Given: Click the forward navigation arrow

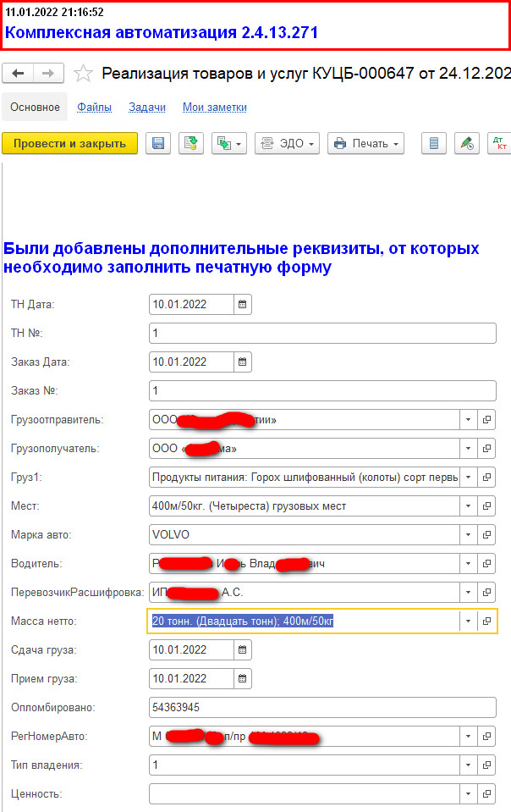Looking at the screenshot, I should tap(49, 74).
